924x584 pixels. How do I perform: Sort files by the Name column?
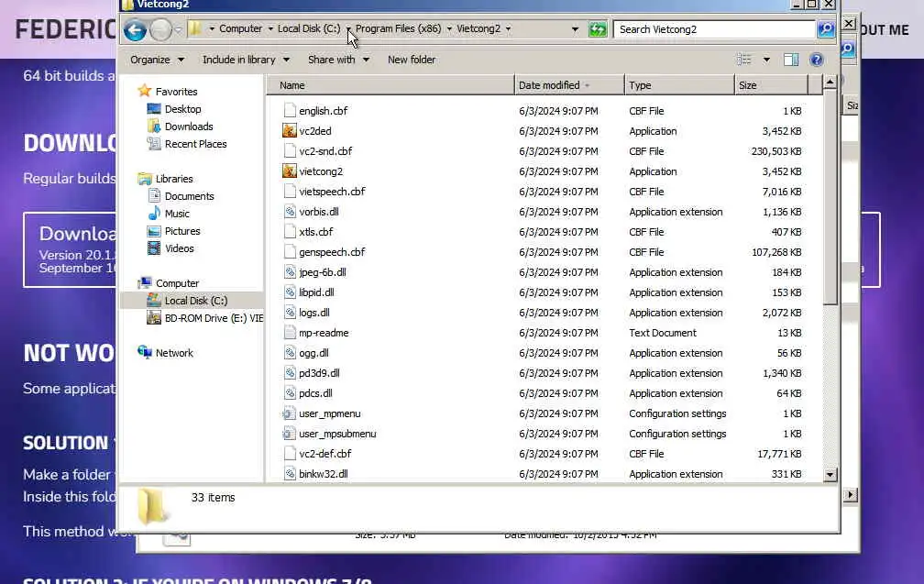(390, 85)
